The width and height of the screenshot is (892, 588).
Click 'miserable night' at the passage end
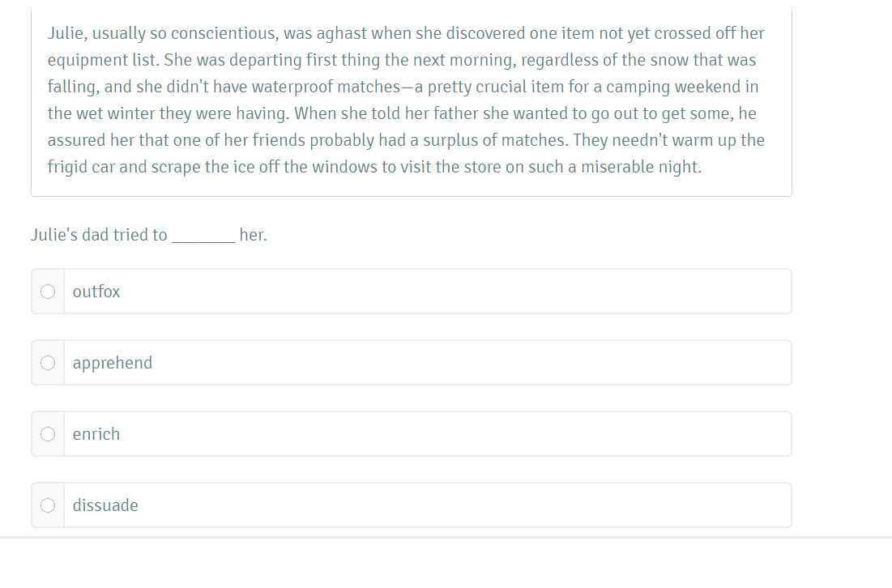tap(641, 167)
